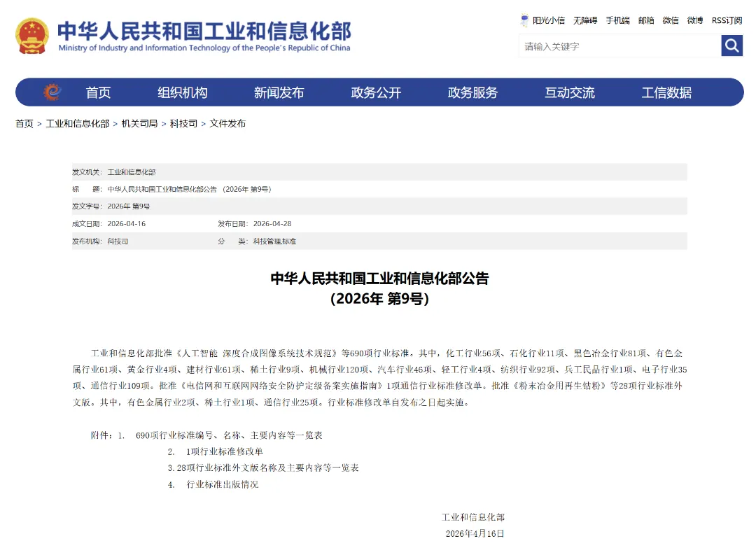Click the national emblem logo
Image resolution: width=756 pixels, height=548 pixels.
pyautogui.click(x=31, y=36)
